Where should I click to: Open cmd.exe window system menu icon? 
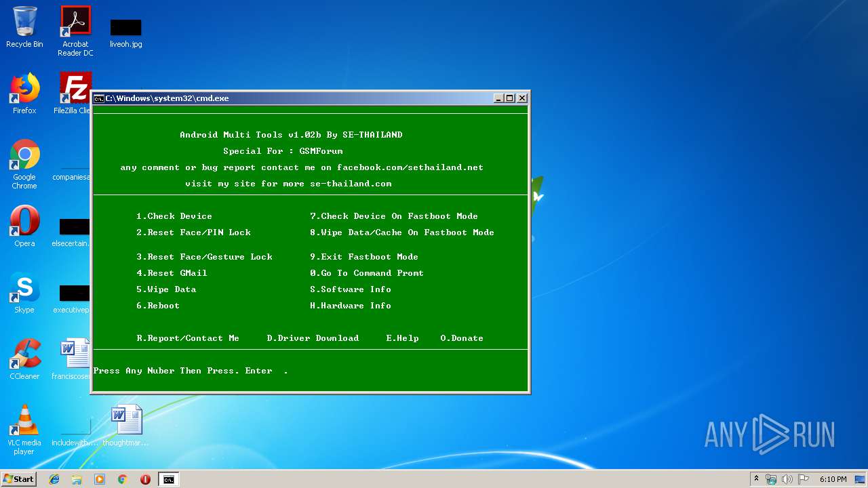pos(98,98)
